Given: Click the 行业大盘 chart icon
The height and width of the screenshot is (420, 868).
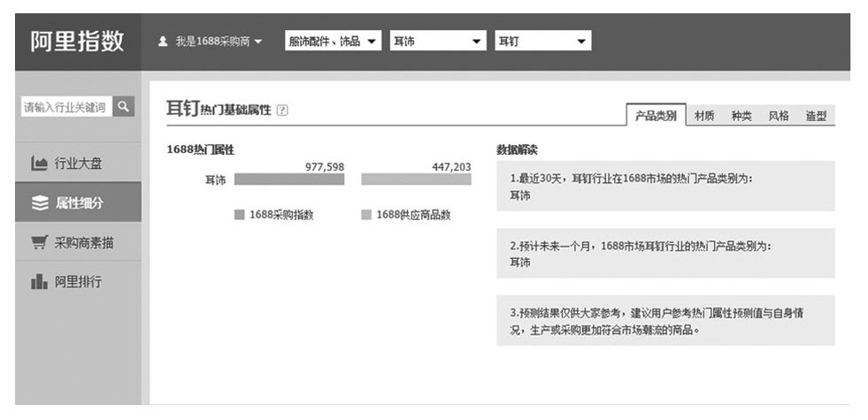Looking at the screenshot, I should (39, 164).
